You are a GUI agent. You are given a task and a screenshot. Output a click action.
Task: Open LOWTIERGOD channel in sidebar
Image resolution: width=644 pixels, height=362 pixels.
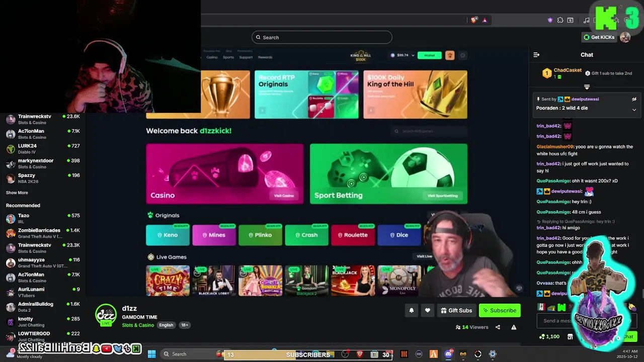[x=43, y=336]
